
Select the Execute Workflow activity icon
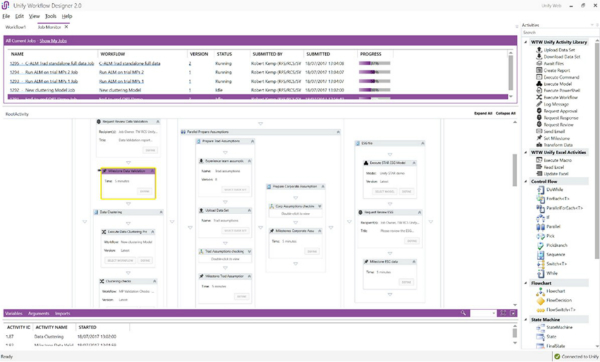pyautogui.click(x=539, y=97)
